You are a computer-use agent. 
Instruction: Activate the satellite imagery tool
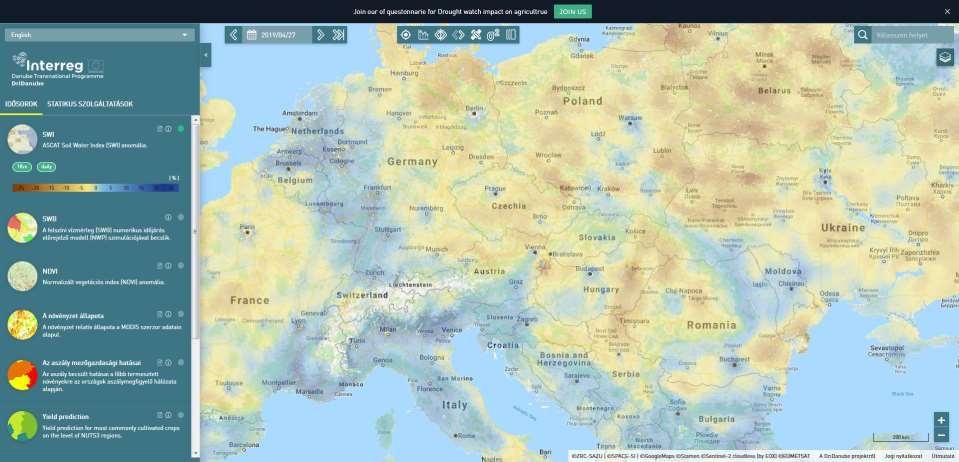[x=476, y=35]
